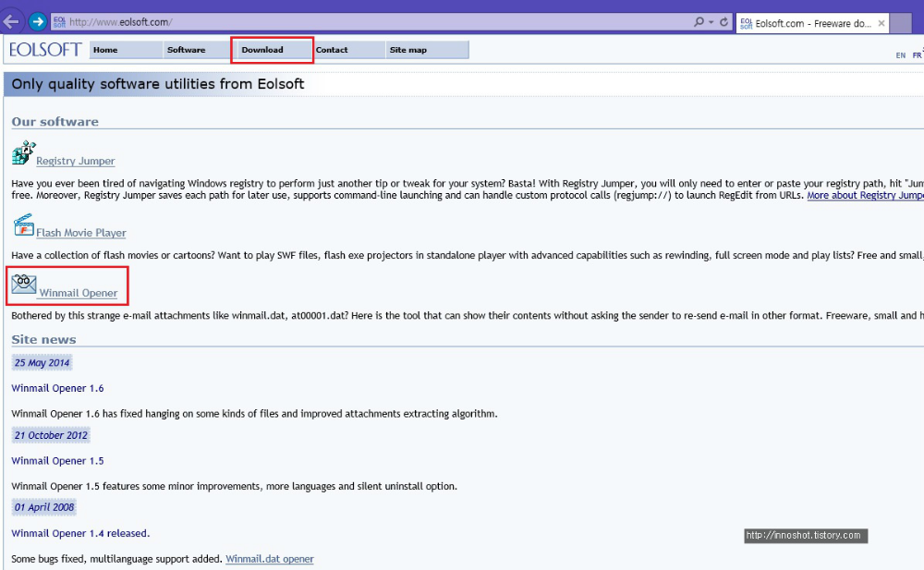Click the EOLSOFT site logo

[44, 50]
